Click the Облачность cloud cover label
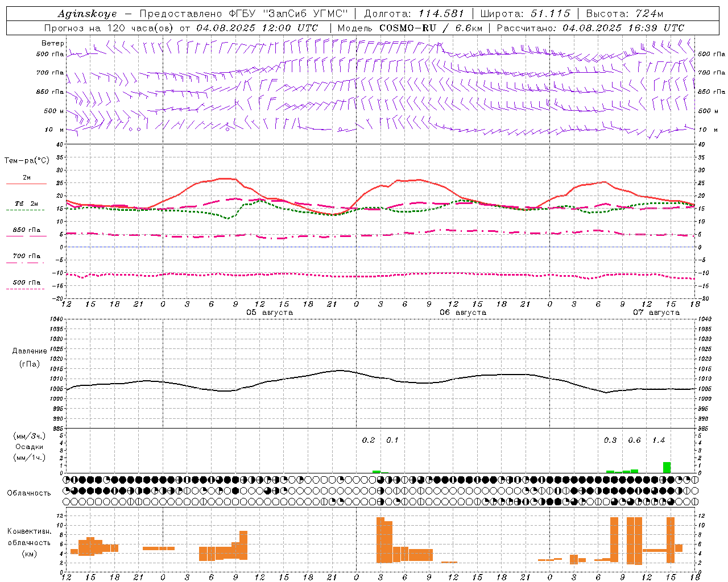Image resolution: width=728 pixels, height=582 pixels. point(29,493)
